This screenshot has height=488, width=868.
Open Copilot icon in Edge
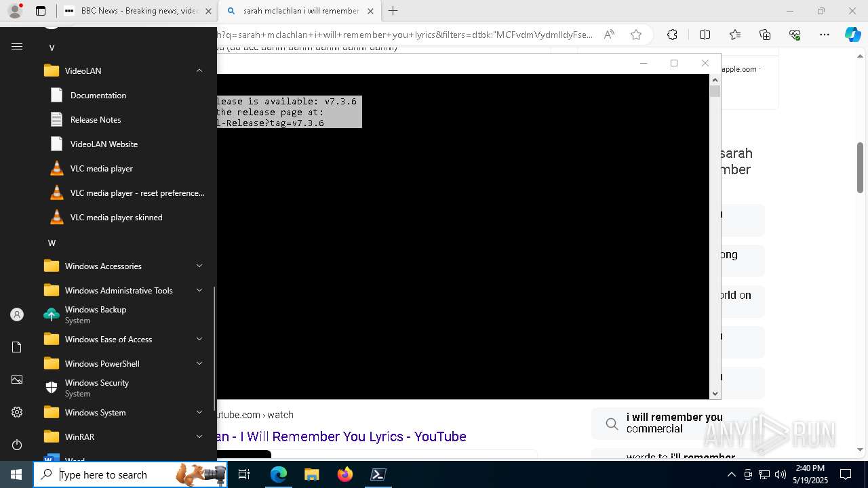852,35
